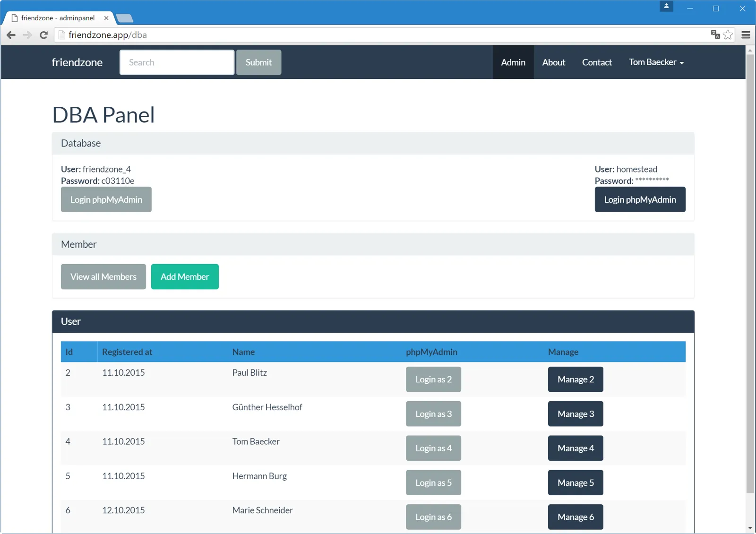Reload the page with refresh icon
Screen dimensions: 756x534
point(43,35)
